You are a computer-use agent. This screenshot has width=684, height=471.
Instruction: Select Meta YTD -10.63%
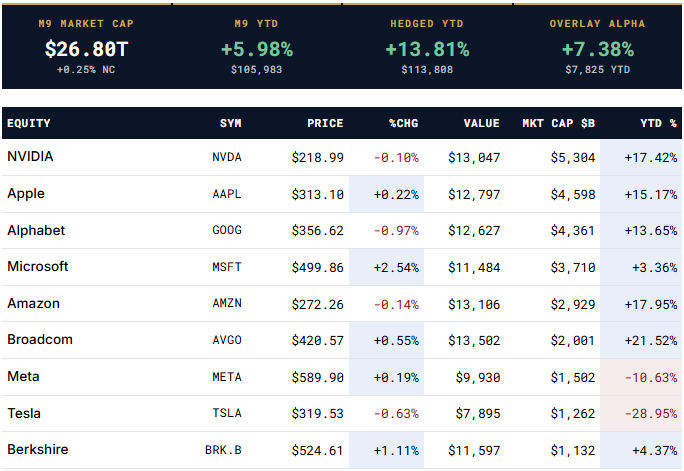[651, 377]
